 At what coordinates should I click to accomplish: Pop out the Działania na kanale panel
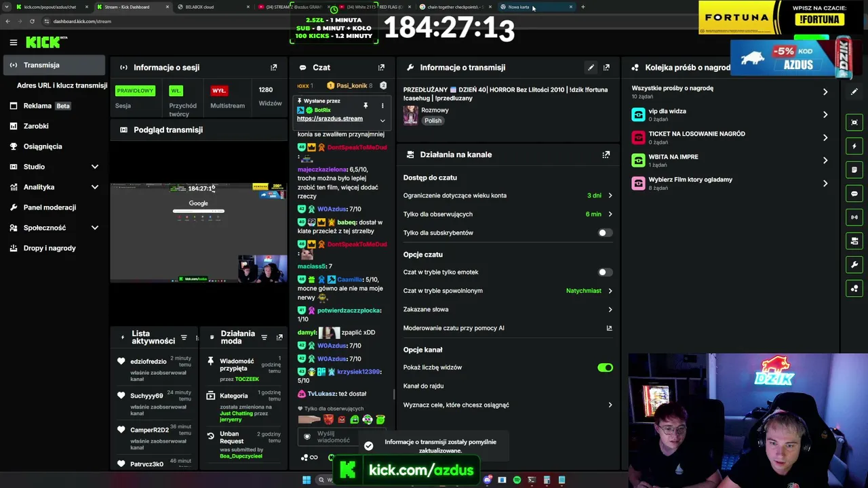click(x=606, y=155)
